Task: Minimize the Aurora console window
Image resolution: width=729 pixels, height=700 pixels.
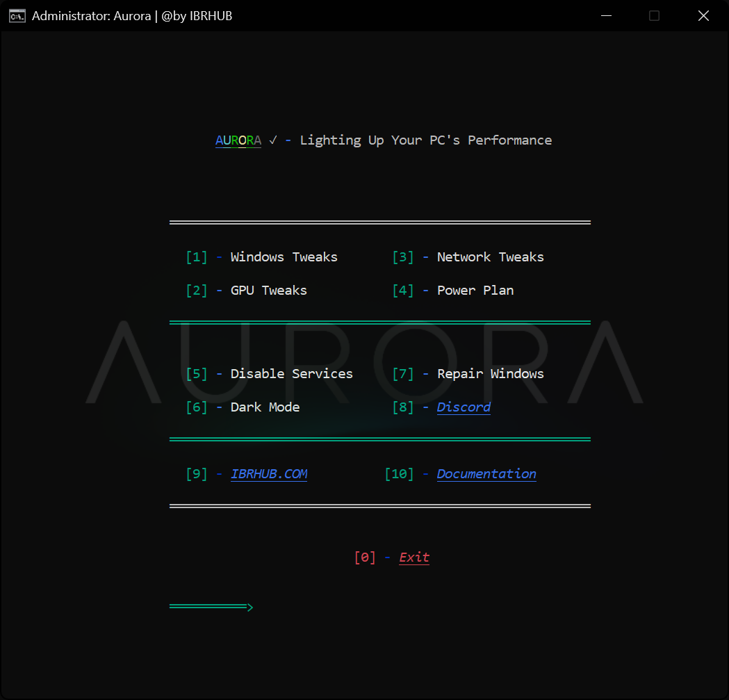Action: point(606,16)
